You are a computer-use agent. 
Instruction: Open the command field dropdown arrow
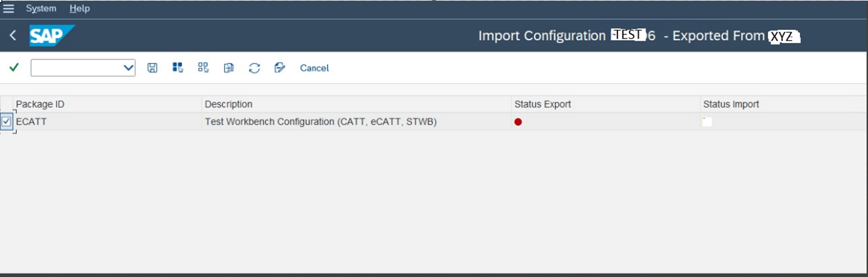pos(128,68)
